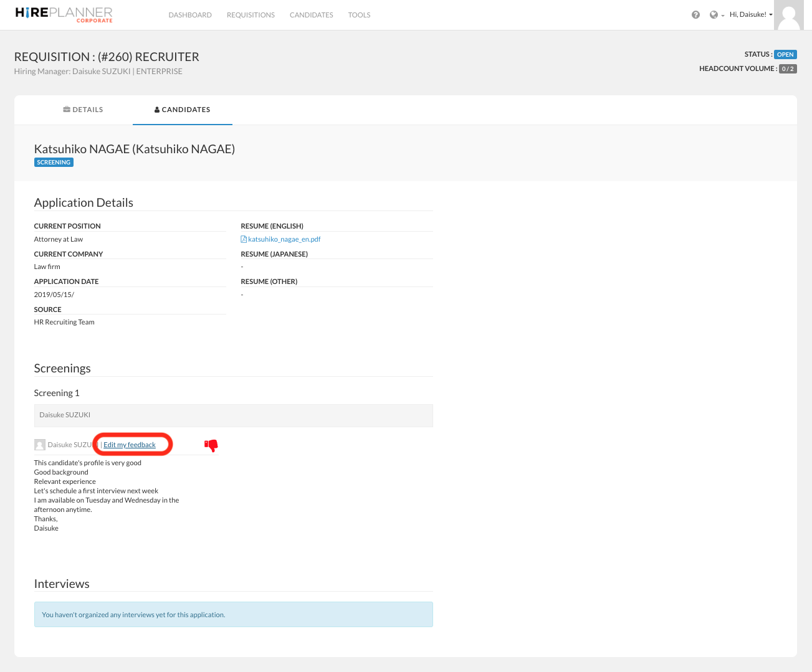Open the 'Hi, Daisuke!' user menu

pyautogui.click(x=750, y=14)
